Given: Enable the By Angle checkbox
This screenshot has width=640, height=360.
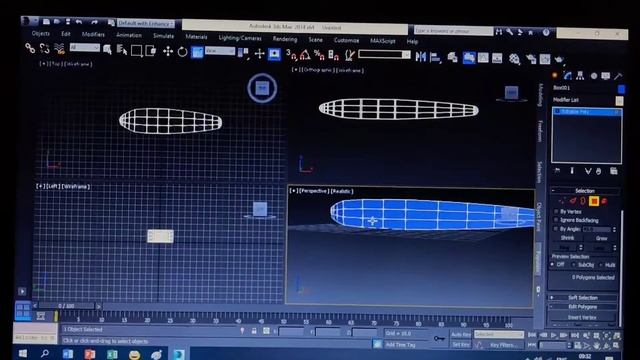Looking at the screenshot, I should coord(556,229).
